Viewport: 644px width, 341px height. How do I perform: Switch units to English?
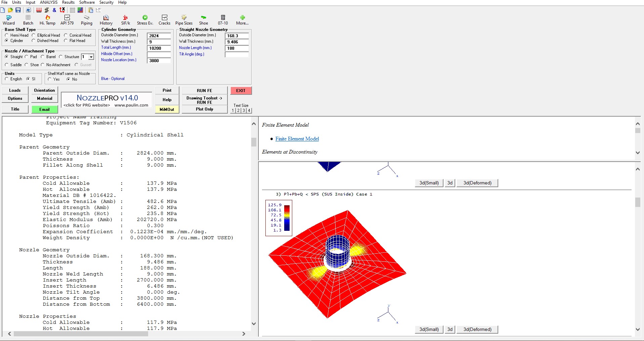click(7, 79)
